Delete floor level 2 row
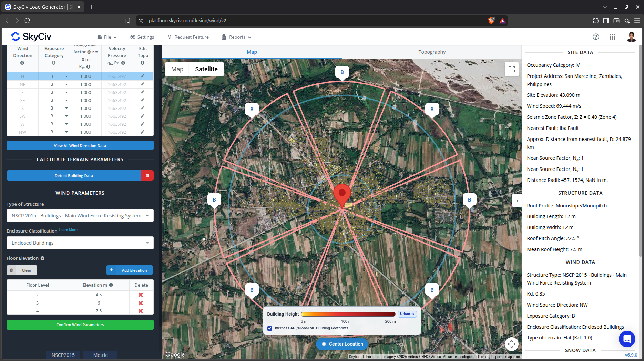This screenshot has width=644, height=361. pyautogui.click(x=141, y=295)
